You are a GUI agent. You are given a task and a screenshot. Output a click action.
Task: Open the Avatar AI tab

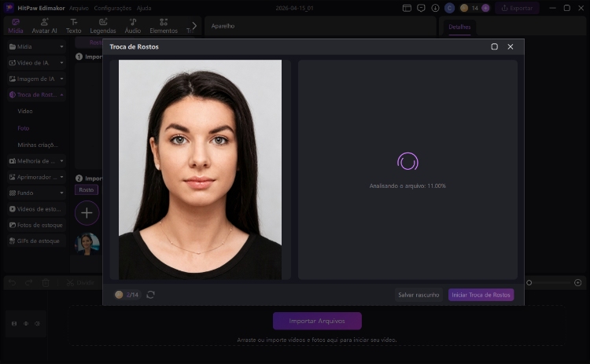pyautogui.click(x=44, y=26)
